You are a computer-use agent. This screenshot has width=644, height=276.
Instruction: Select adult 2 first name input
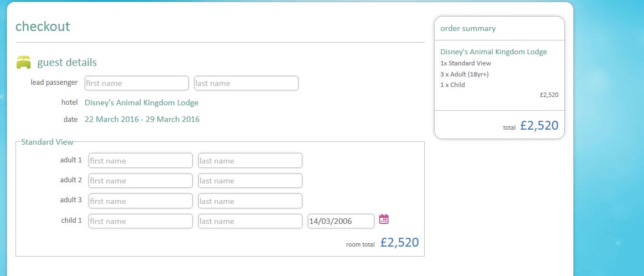140,181
